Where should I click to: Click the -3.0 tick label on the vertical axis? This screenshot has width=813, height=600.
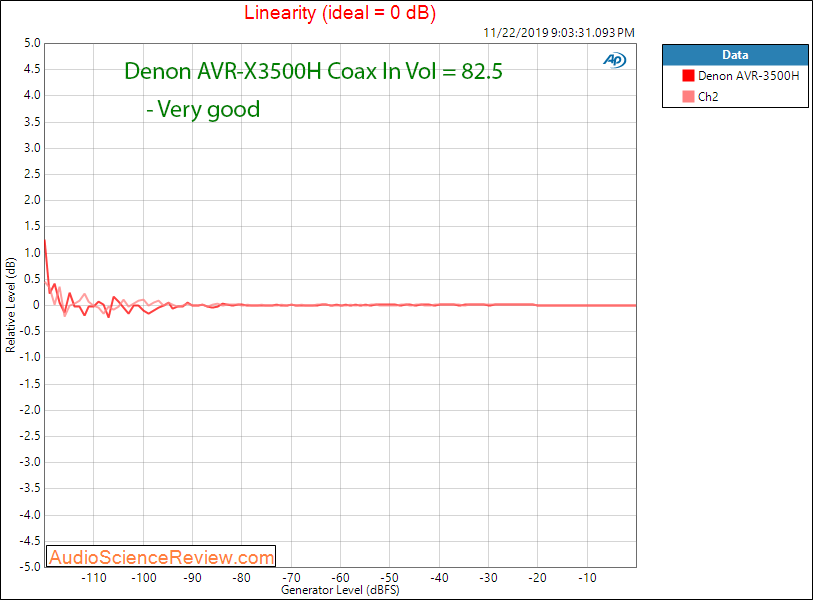point(30,462)
